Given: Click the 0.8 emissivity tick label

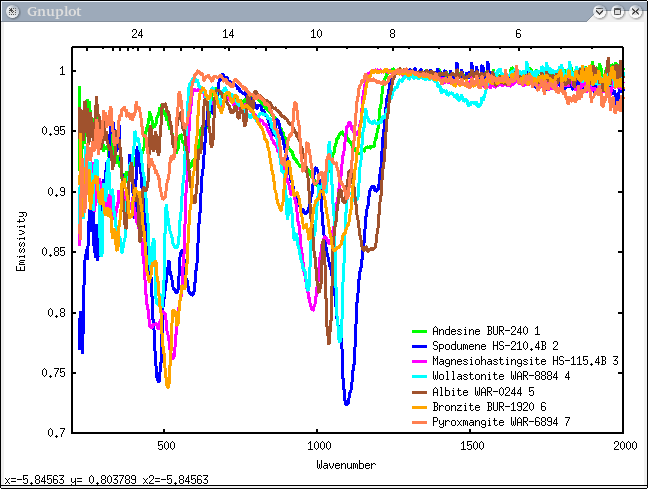Looking at the screenshot, I should [x=56, y=312].
